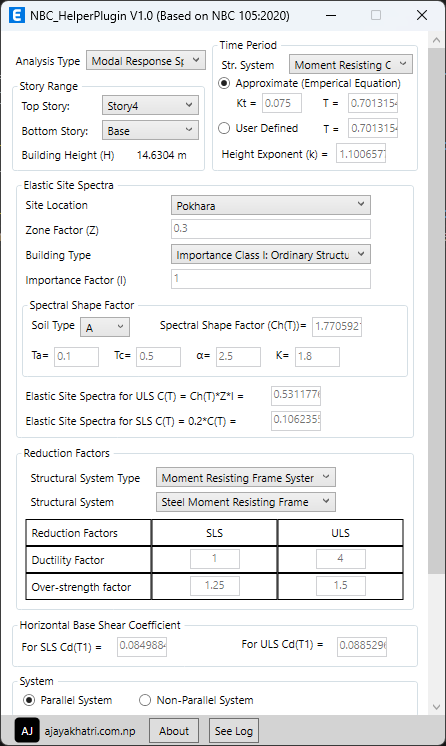Open the Building Type importance class dropdown
This screenshot has width=446, height=746.
click(x=271, y=255)
